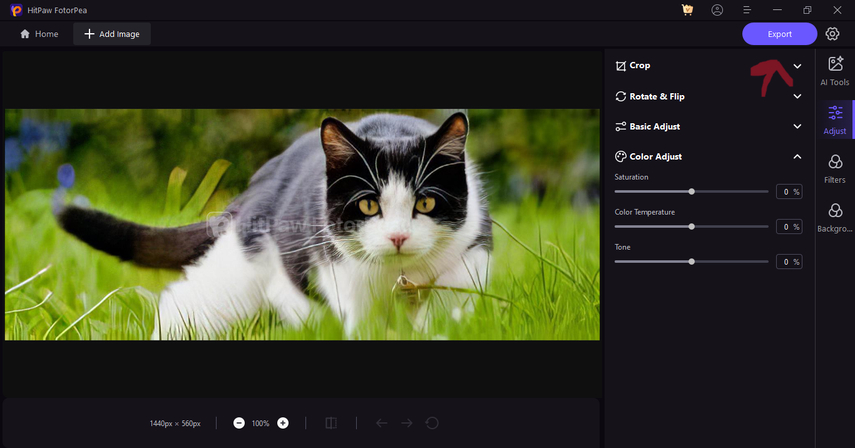Click the Basic Adjust sliders icon

pyautogui.click(x=621, y=126)
